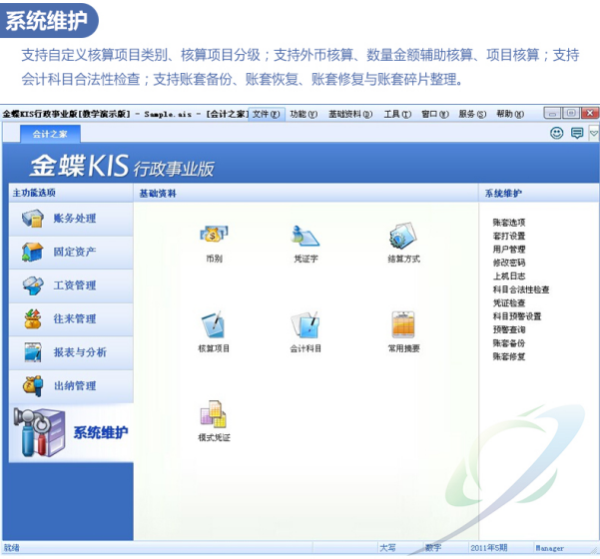600x559 pixels.
Task: Select the highlighted 系统维护 label
Action: (x=101, y=432)
